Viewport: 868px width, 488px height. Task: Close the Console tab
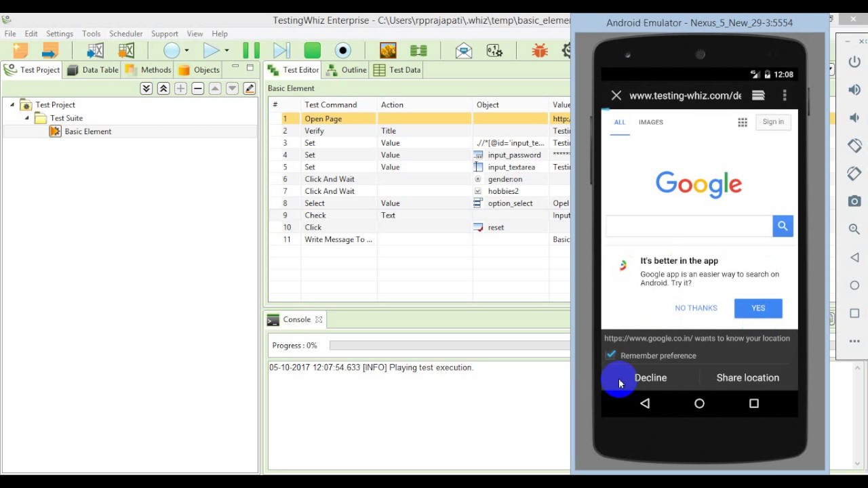(x=318, y=319)
